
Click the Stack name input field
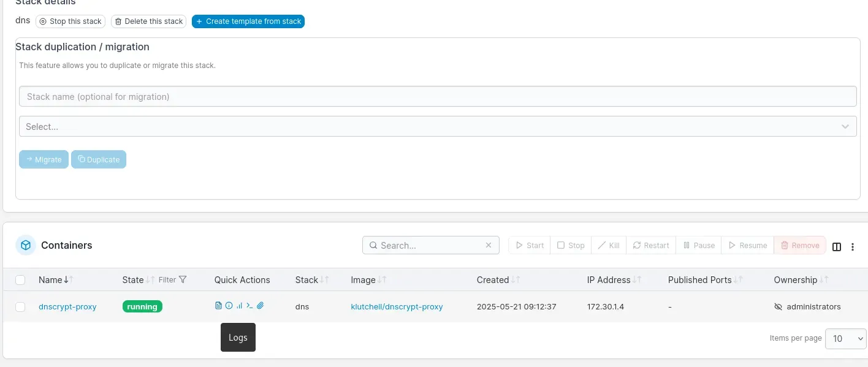(438, 96)
